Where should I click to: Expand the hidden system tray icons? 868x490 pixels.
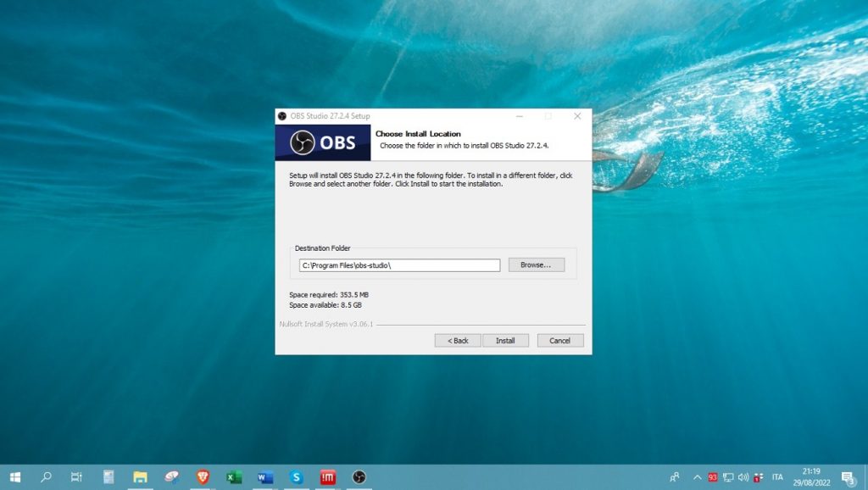click(697, 476)
